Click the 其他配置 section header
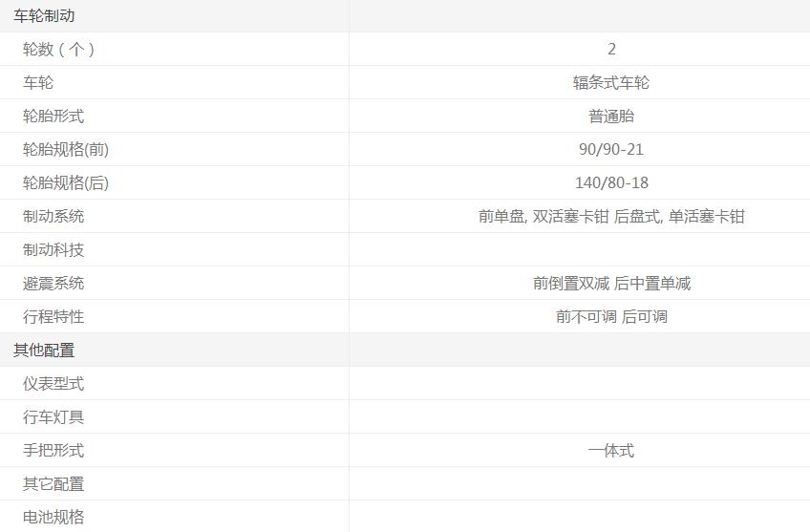Viewport: 810px width, 532px height. click(x=44, y=351)
